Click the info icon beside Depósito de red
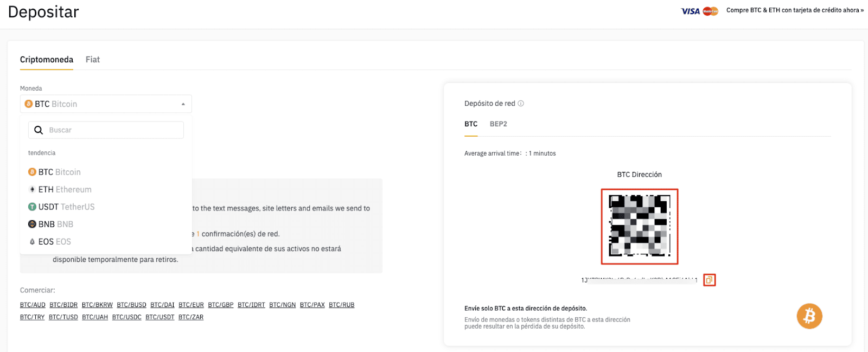Viewport: 868px width, 352px height. (x=521, y=104)
